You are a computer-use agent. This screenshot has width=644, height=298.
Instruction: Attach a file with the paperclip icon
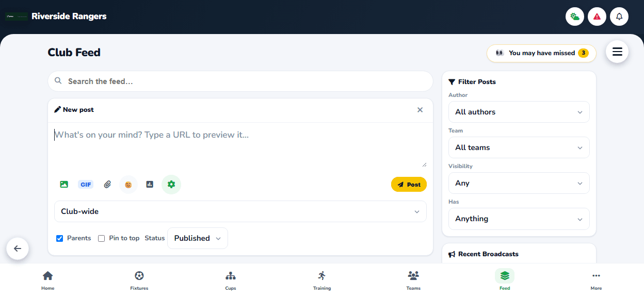107,184
